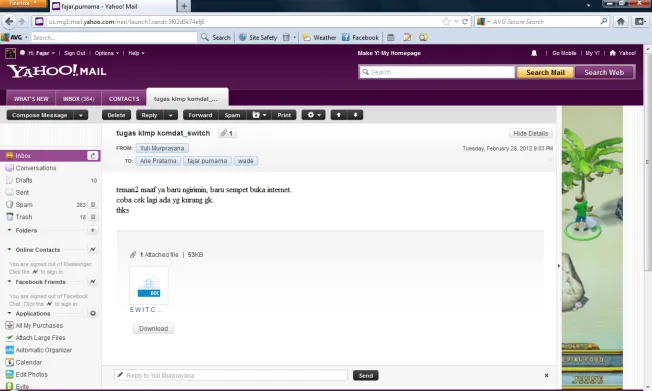The height and width of the screenshot is (391, 652).
Task: Click Compose Message button
Action: coord(40,115)
